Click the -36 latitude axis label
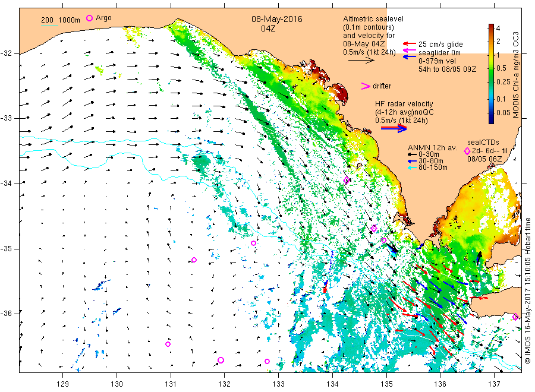The image size is (535, 392). 6,314
